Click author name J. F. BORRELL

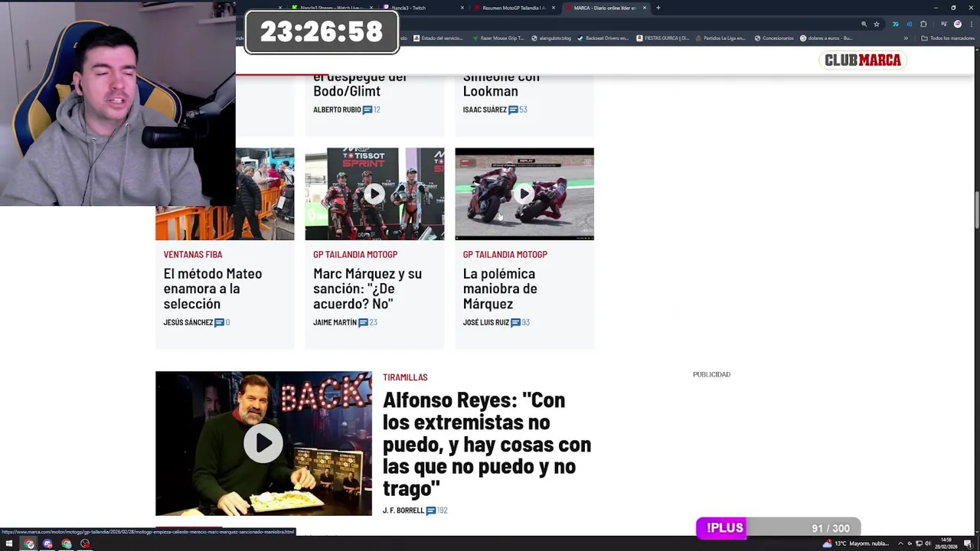pyautogui.click(x=403, y=510)
